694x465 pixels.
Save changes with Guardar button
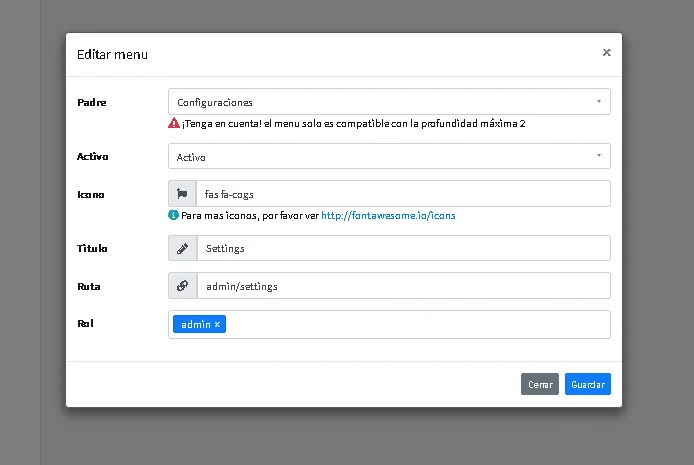coord(588,384)
